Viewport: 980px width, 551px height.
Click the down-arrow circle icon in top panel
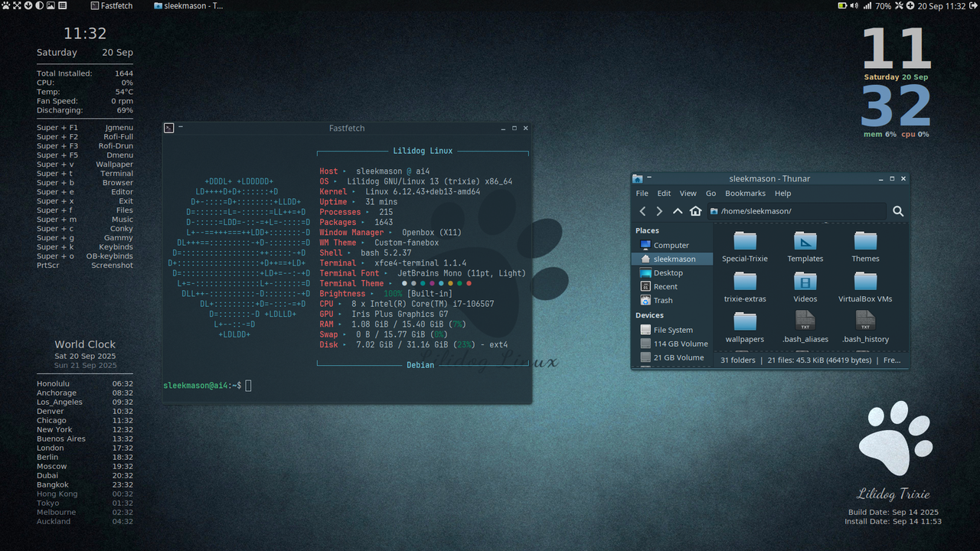(x=28, y=5)
